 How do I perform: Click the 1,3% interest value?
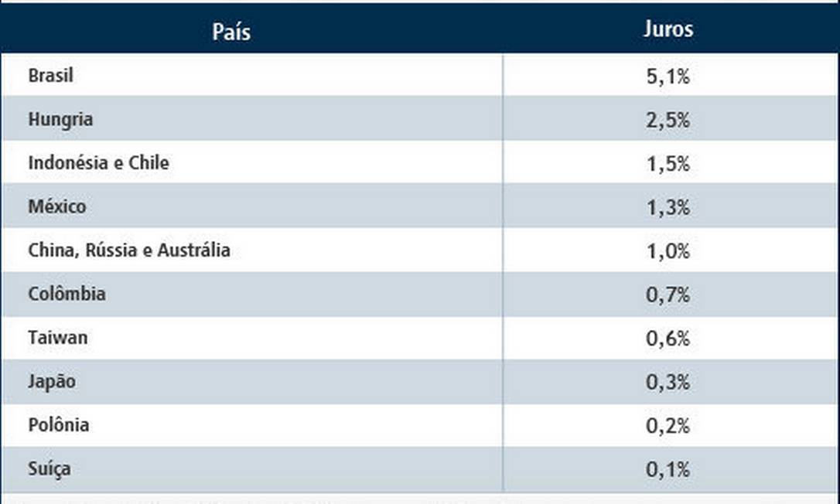(668, 208)
